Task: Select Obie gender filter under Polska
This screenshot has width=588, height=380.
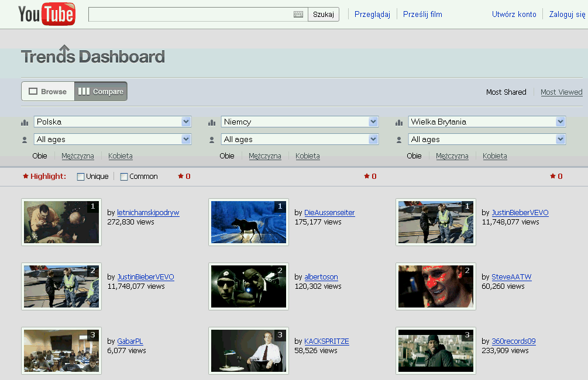Action: pyautogui.click(x=40, y=156)
